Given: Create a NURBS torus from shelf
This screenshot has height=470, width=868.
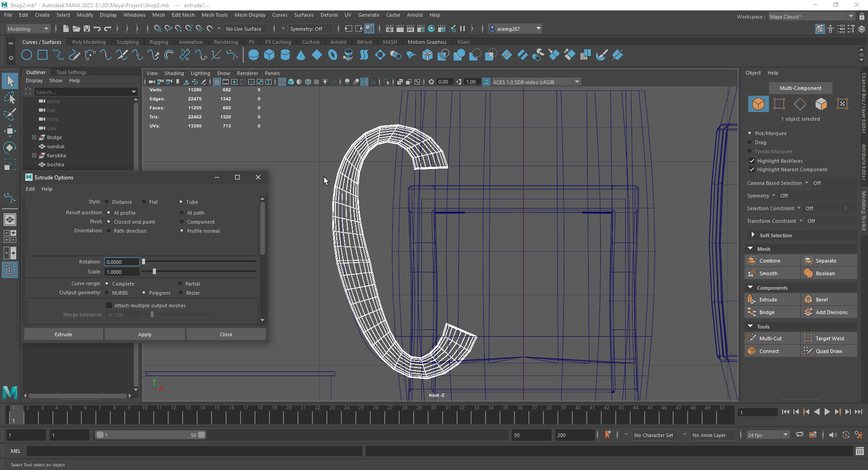Looking at the screenshot, I should [333, 55].
